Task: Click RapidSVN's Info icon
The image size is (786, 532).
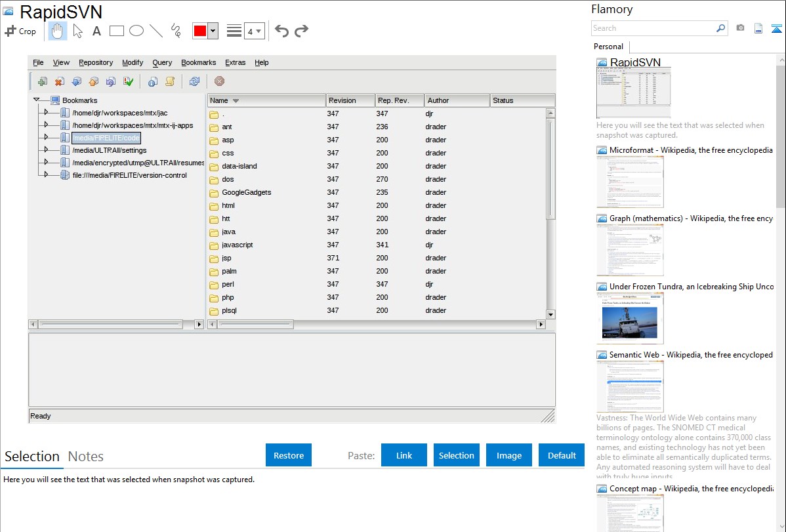Action: [x=153, y=81]
